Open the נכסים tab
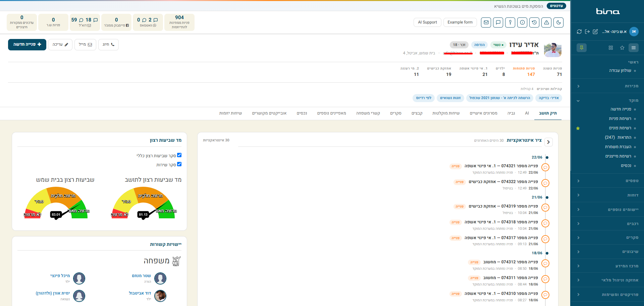Screen dimensions: 644x306 [x=302, y=113]
